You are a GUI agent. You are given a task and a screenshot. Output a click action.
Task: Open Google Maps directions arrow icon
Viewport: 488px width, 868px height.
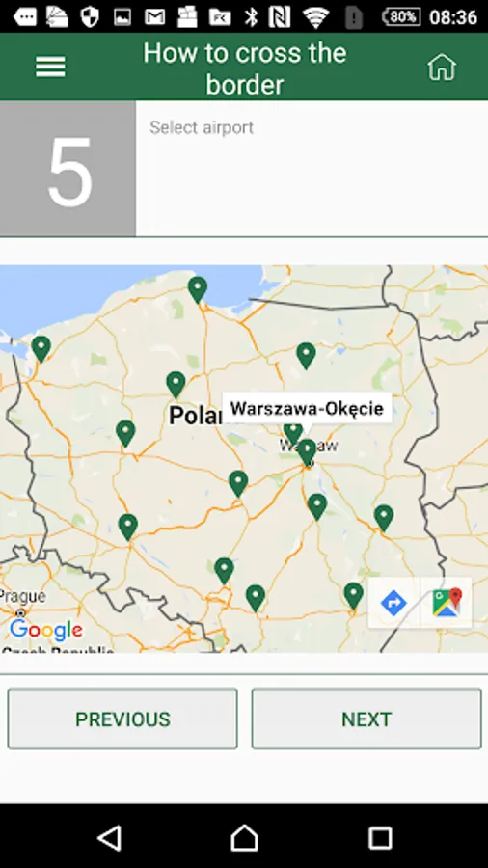pyautogui.click(x=393, y=603)
